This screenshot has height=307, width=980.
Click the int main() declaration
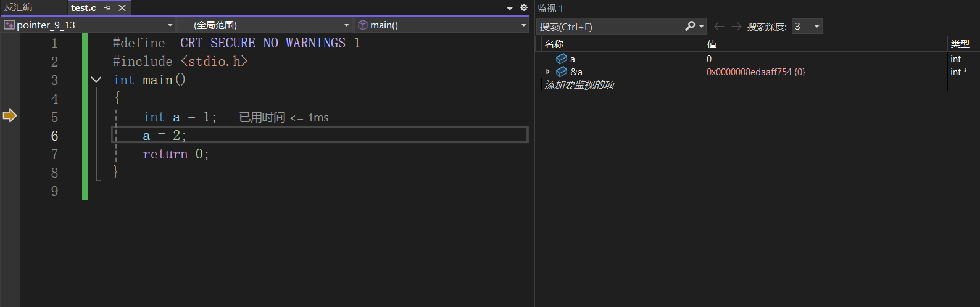[149, 80]
